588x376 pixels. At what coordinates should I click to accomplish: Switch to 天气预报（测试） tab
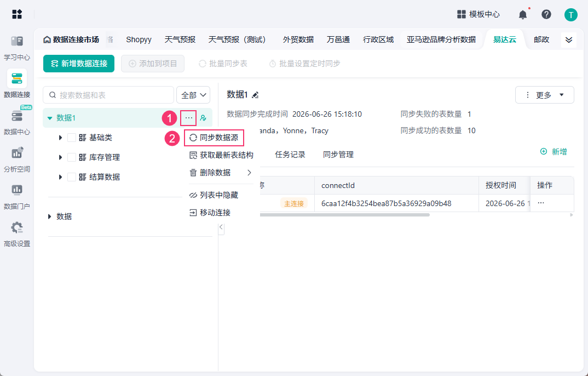tap(239, 39)
